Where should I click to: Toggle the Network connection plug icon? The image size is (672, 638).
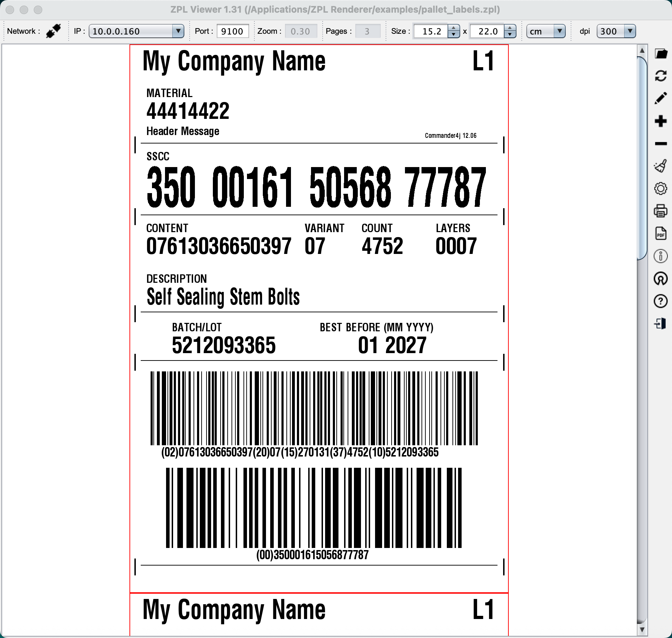53,31
